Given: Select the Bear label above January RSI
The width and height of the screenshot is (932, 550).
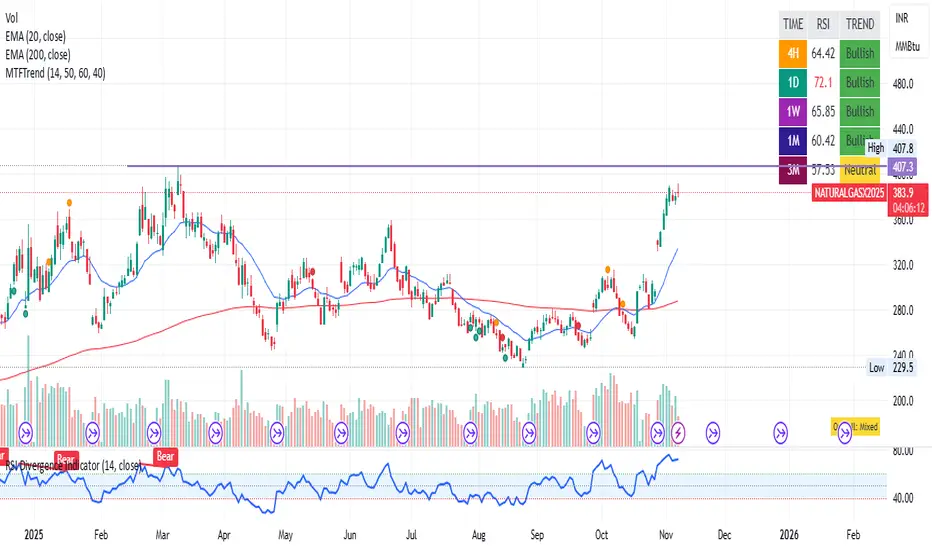Looking at the screenshot, I should (65, 459).
